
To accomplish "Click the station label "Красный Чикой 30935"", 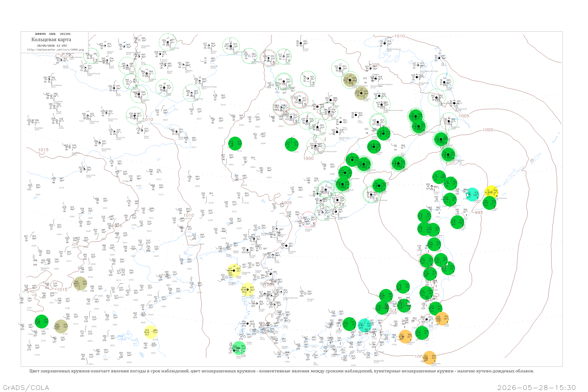I will [x=93, y=74].
